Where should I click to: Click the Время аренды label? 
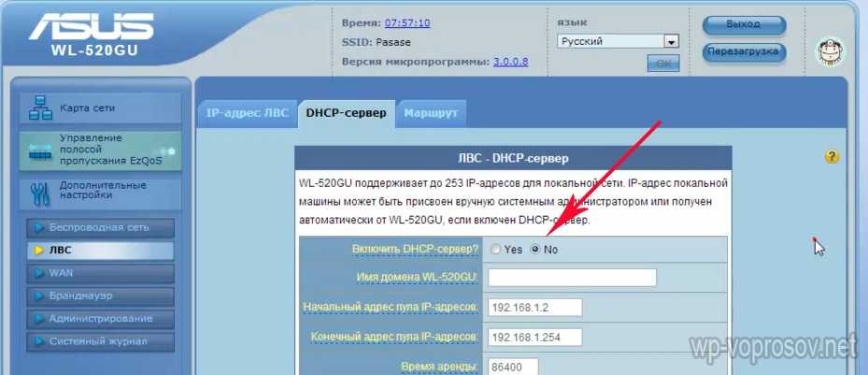(x=439, y=367)
